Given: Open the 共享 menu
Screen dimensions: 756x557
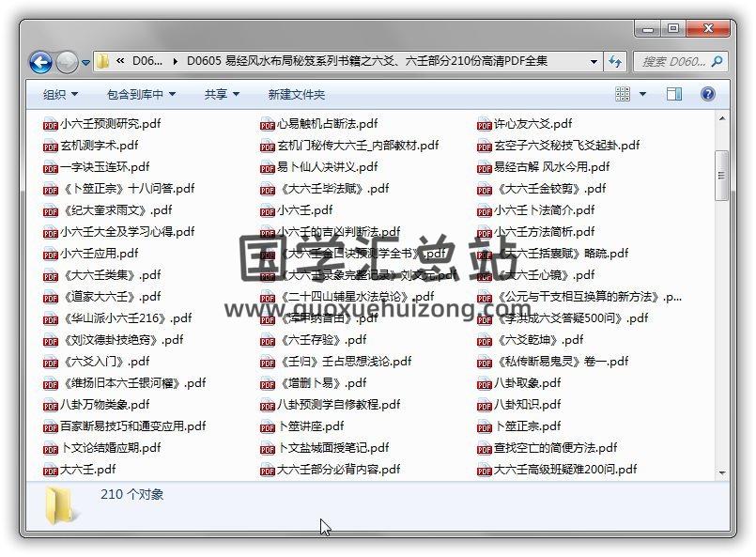Looking at the screenshot, I should (222, 94).
